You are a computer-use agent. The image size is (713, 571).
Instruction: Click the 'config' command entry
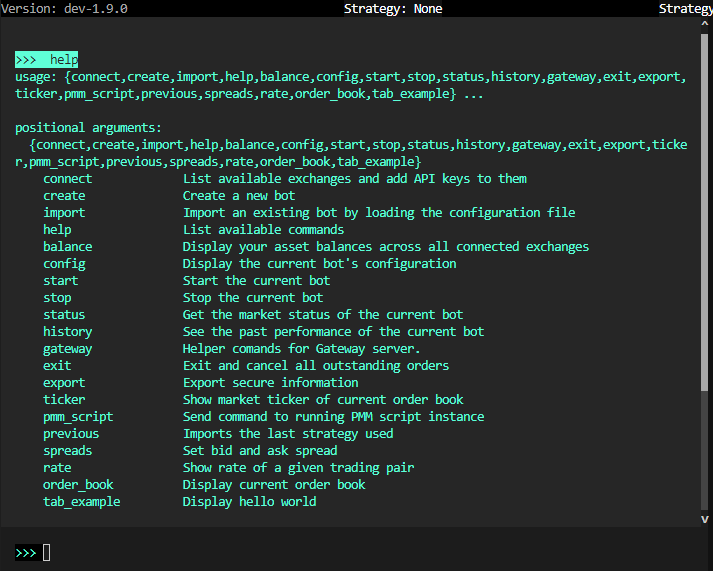[x=64, y=264]
